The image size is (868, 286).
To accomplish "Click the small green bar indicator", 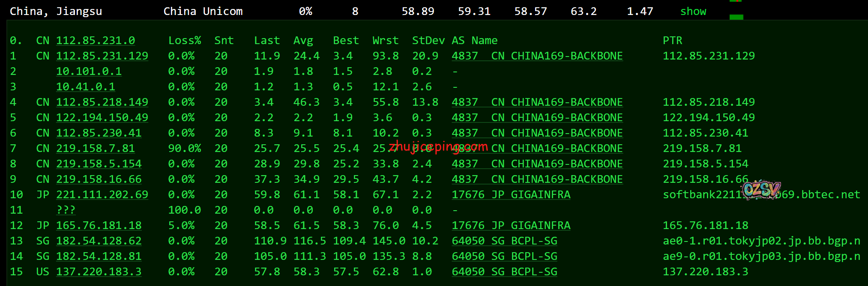I will pos(736,17).
